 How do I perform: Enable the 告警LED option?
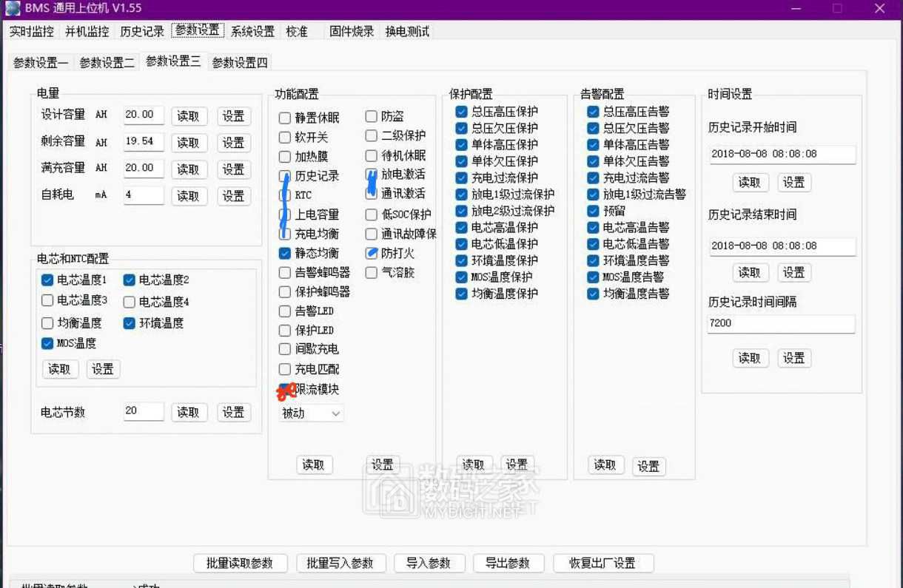285,311
